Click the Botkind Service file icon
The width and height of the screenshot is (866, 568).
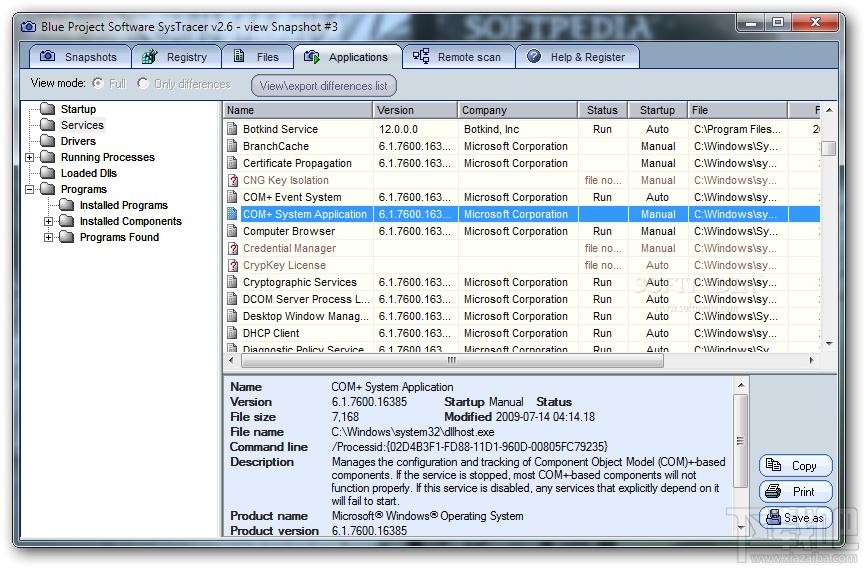(x=232, y=129)
